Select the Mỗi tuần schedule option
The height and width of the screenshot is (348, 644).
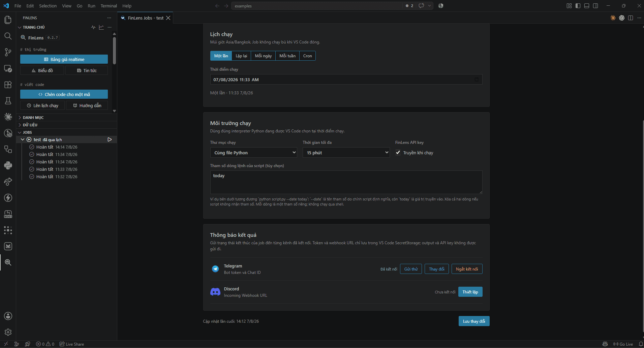287,56
